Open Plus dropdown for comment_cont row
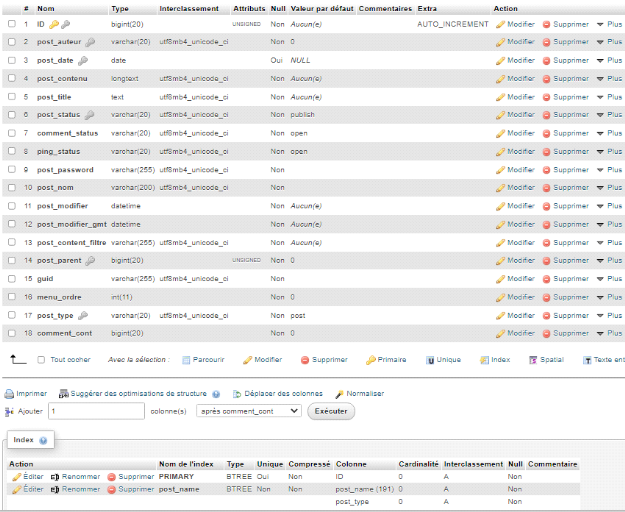This screenshot has height=512, width=625. coord(609,333)
